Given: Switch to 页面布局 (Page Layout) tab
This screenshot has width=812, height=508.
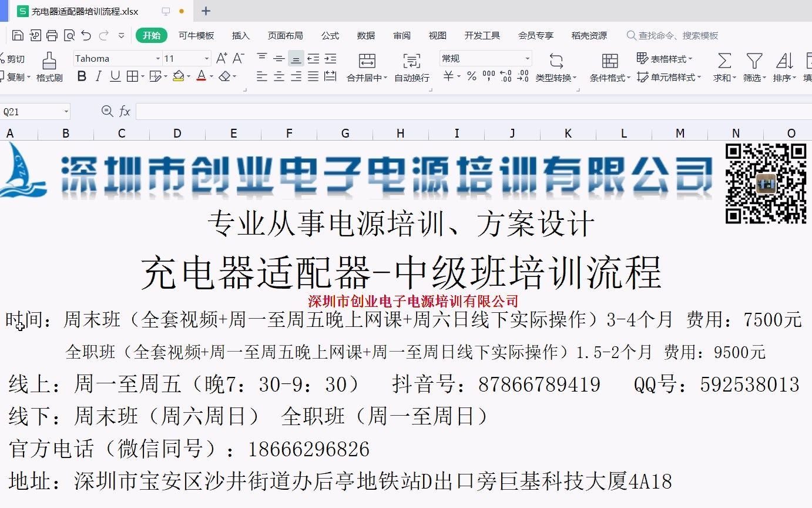Looking at the screenshot, I should 286,35.
